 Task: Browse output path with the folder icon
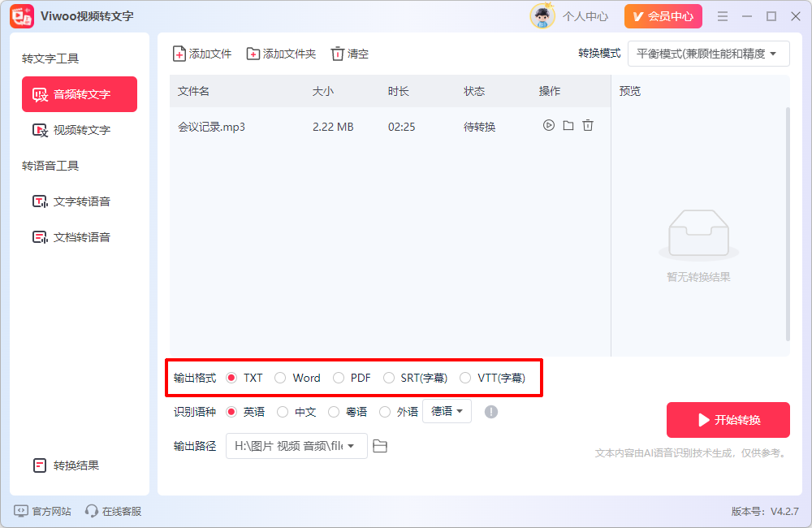click(380, 446)
